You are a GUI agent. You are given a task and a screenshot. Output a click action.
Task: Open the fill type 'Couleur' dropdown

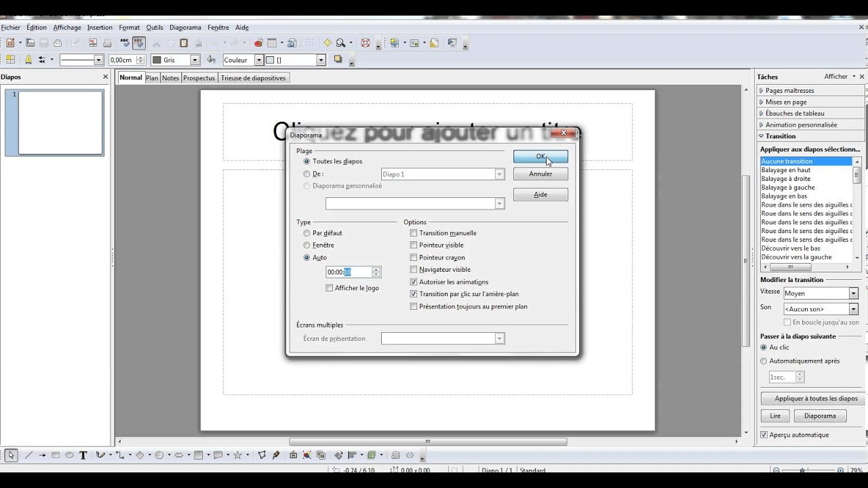[258, 60]
